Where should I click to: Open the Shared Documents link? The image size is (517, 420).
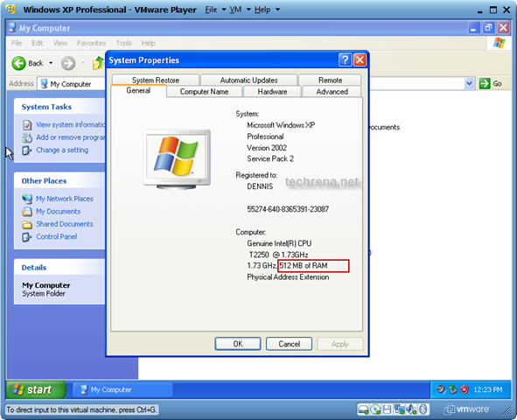pos(65,224)
